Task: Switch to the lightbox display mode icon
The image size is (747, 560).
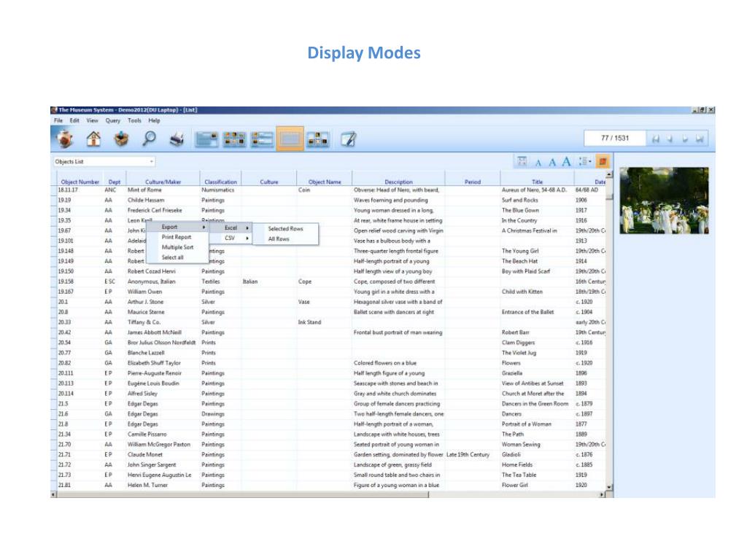Action: 318,139
